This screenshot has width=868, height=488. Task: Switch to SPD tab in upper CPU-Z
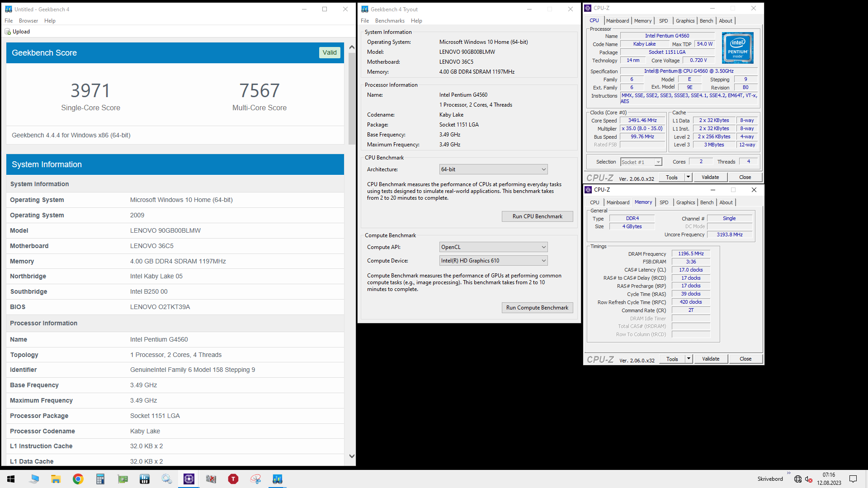click(x=663, y=21)
